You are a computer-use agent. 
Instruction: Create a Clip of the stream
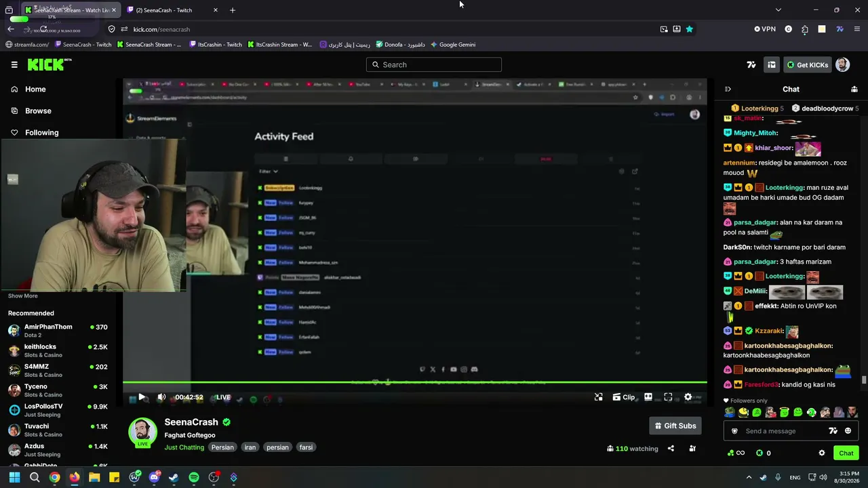pos(624,397)
